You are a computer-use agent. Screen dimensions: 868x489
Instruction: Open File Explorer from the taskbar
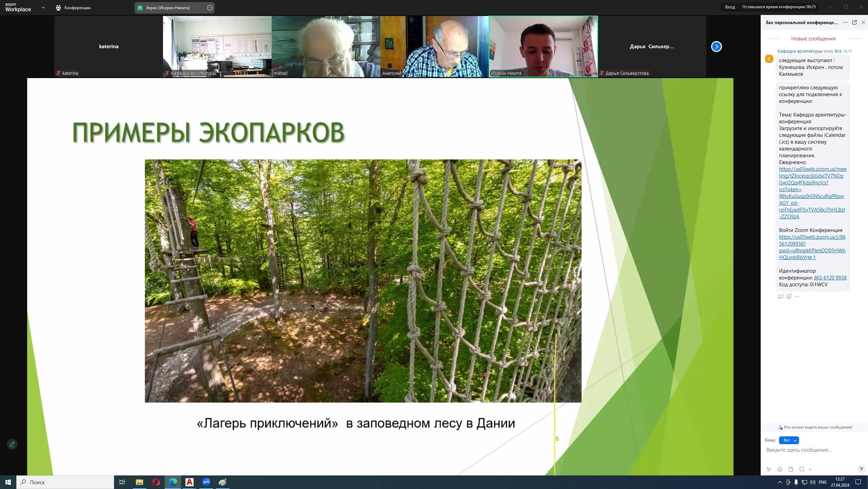click(x=139, y=482)
